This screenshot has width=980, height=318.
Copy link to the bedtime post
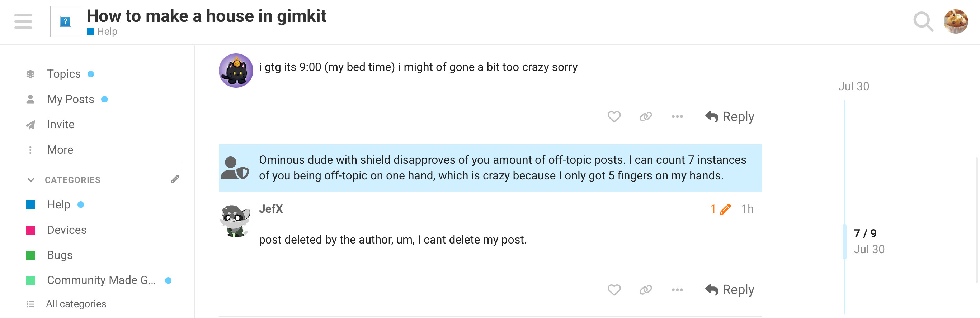[x=645, y=117]
